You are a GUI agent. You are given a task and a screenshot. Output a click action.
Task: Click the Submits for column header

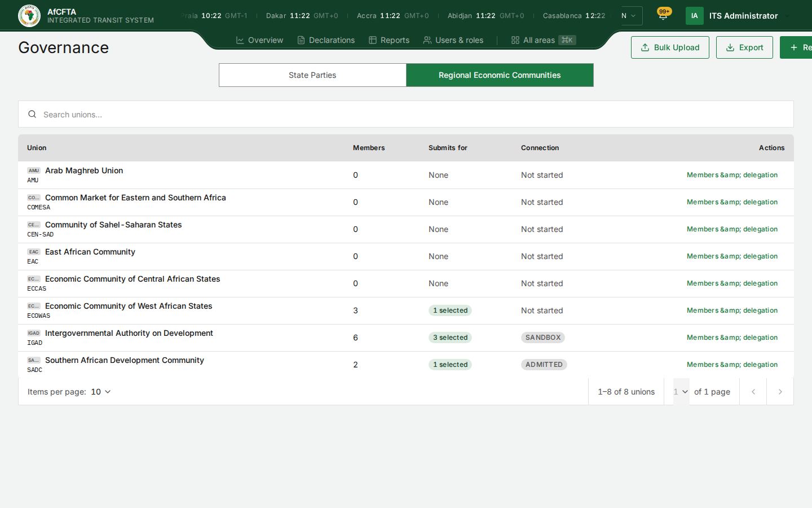pos(448,148)
